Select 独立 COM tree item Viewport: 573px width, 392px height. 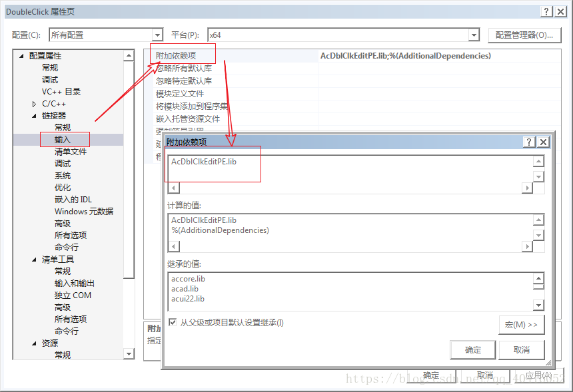pos(73,295)
